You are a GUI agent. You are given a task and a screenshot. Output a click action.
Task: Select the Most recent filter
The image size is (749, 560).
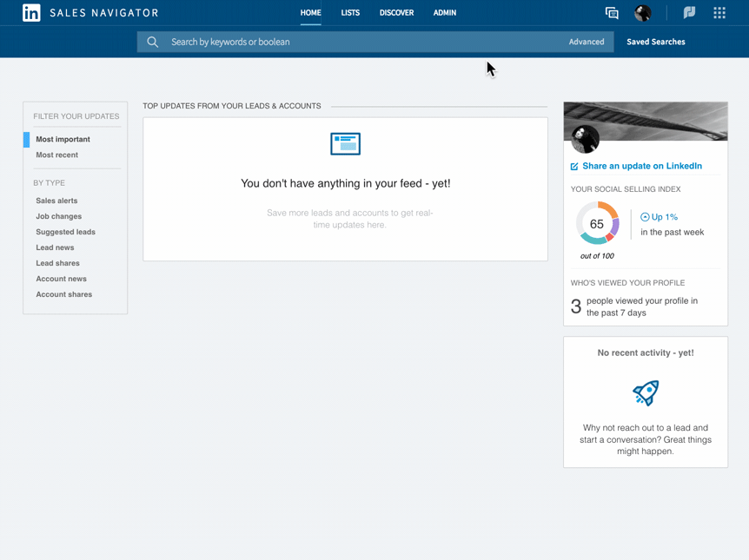point(56,155)
